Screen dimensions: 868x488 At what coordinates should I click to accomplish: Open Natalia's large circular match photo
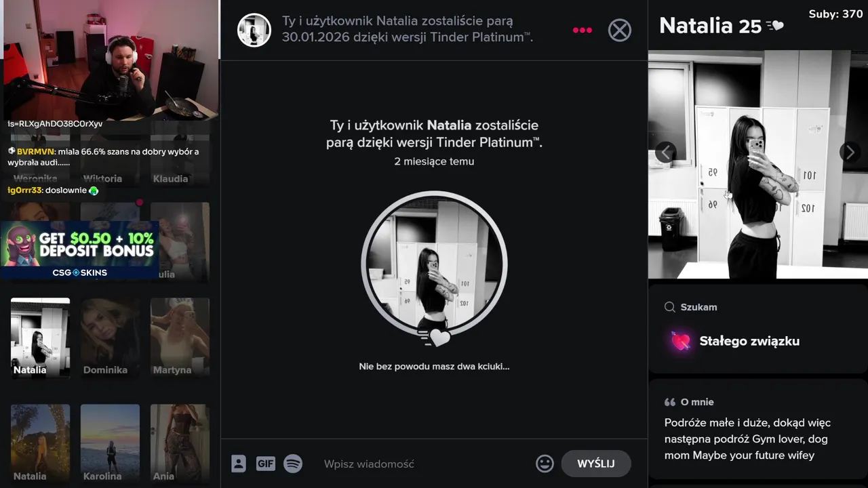point(434,264)
